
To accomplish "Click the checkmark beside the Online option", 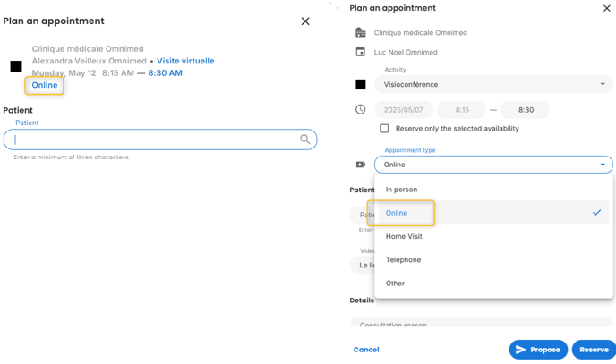I will (x=596, y=213).
